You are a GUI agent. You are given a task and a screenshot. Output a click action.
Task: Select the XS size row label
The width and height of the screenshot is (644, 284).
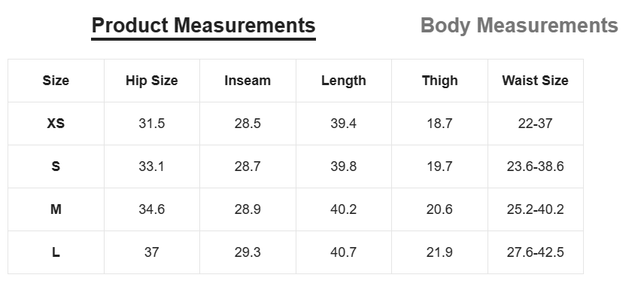point(56,124)
